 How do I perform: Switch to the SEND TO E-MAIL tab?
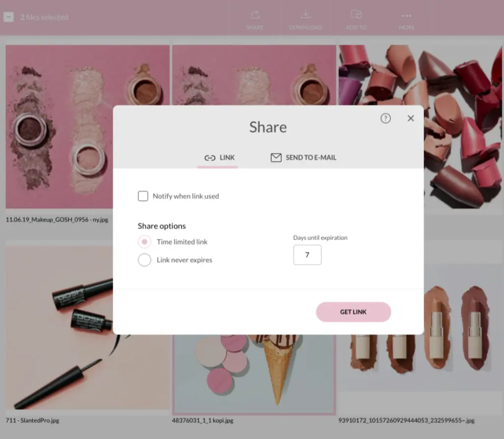[303, 157]
